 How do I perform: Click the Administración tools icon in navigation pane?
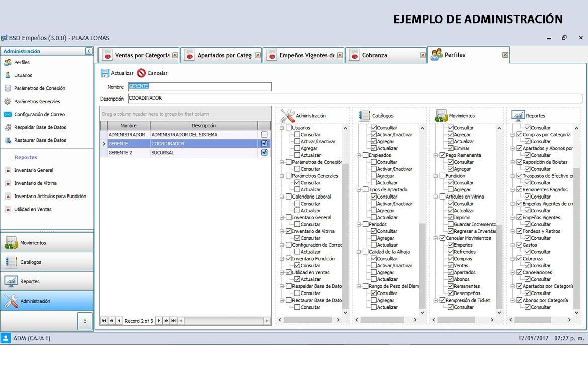[x=11, y=301]
